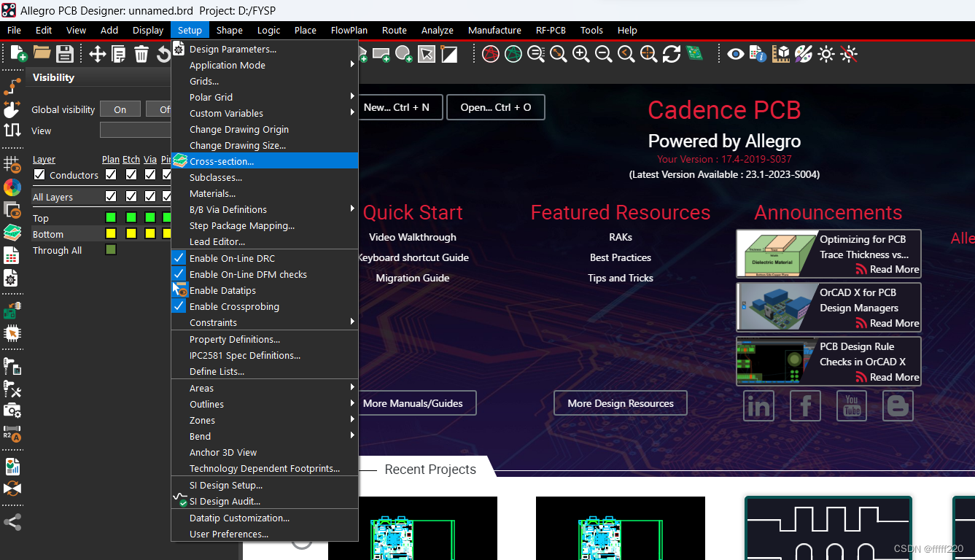
Task: Click the View dropdown field in Visibility panel
Action: pyautogui.click(x=135, y=131)
